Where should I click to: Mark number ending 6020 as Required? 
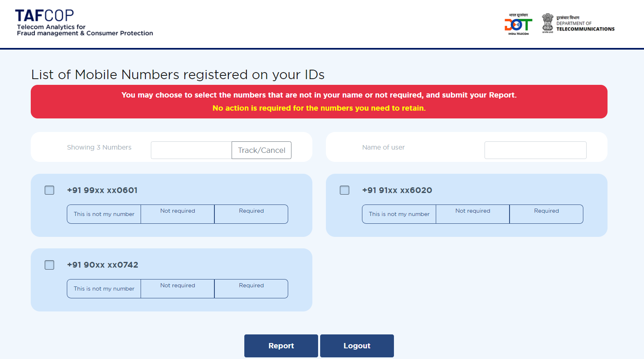click(546, 214)
